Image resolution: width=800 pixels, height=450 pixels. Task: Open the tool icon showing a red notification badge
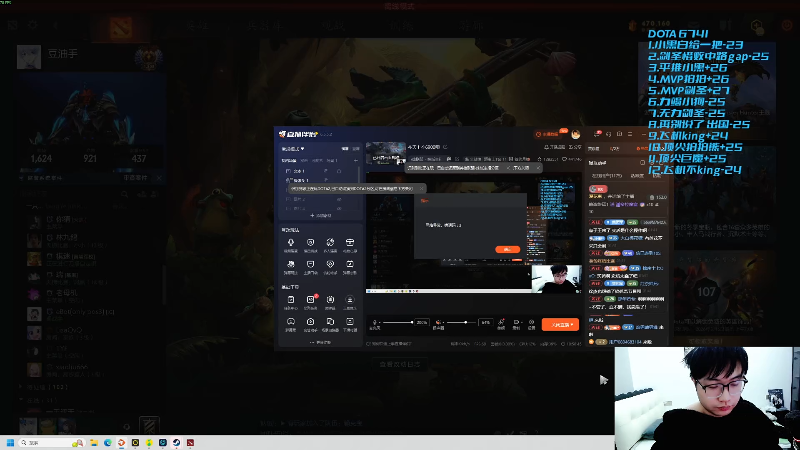[x=311, y=300]
